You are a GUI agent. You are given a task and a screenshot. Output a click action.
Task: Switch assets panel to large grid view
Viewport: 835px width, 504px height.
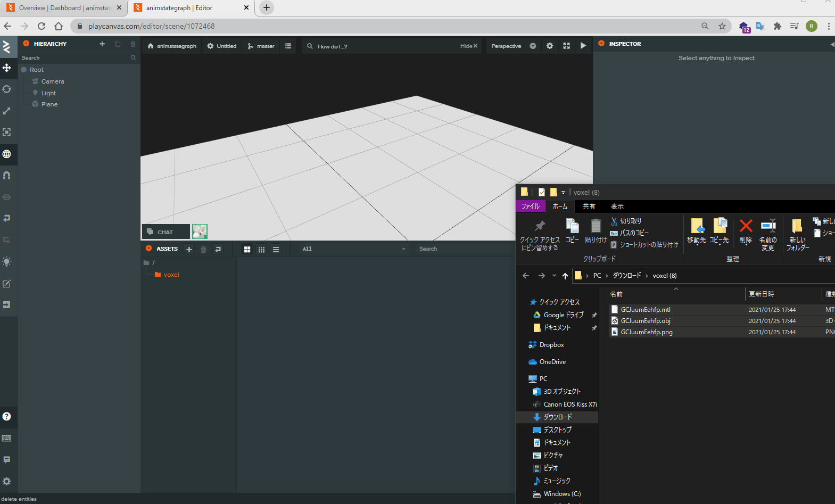[x=247, y=249]
